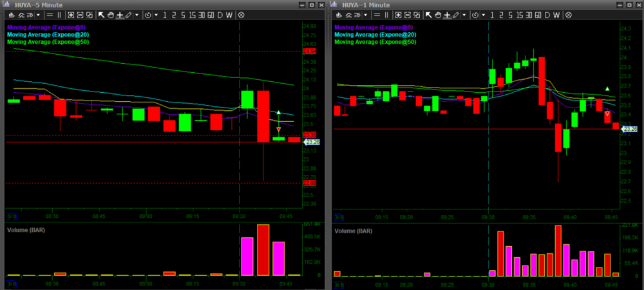Click the clock time-range icon in 5 Minute chart
644x290 pixels.
click(x=147, y=14)
